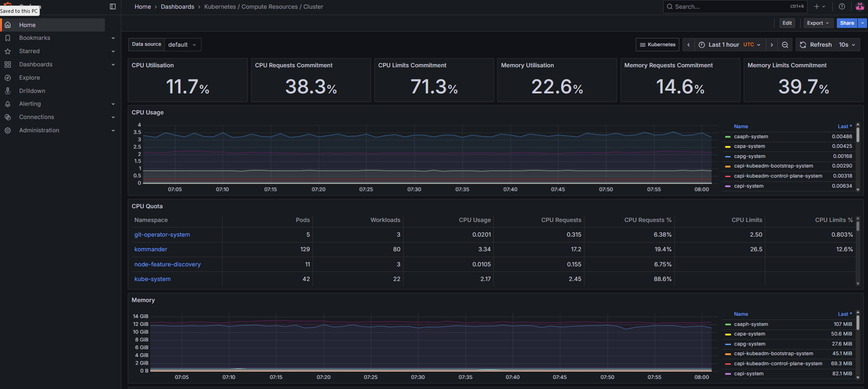Open the Kubernetes dashboard links menu
868x389 pixels.
[x=657, y=45]
